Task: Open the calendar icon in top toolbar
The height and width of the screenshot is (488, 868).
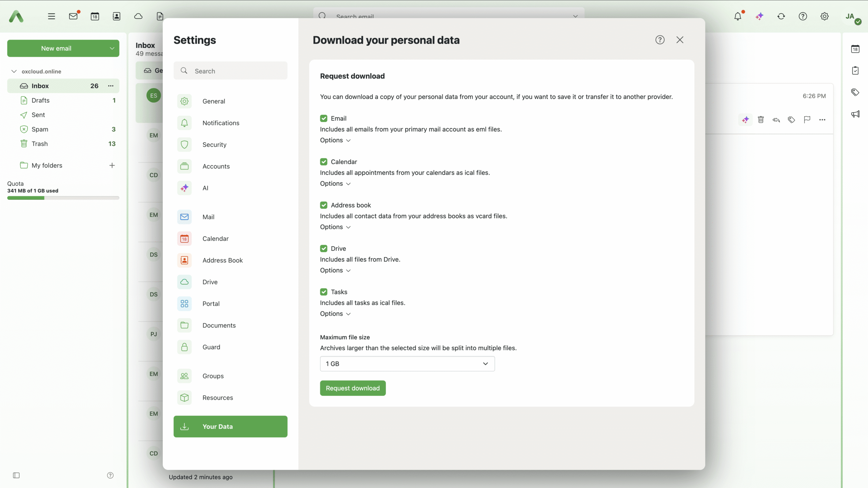Action: pos(95,16)
